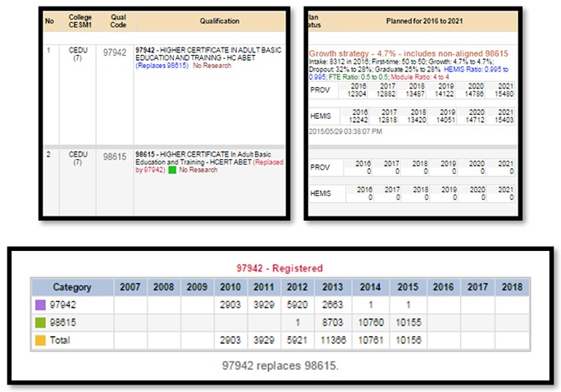Select the 11366 cell in the Total row

(332, 340)
